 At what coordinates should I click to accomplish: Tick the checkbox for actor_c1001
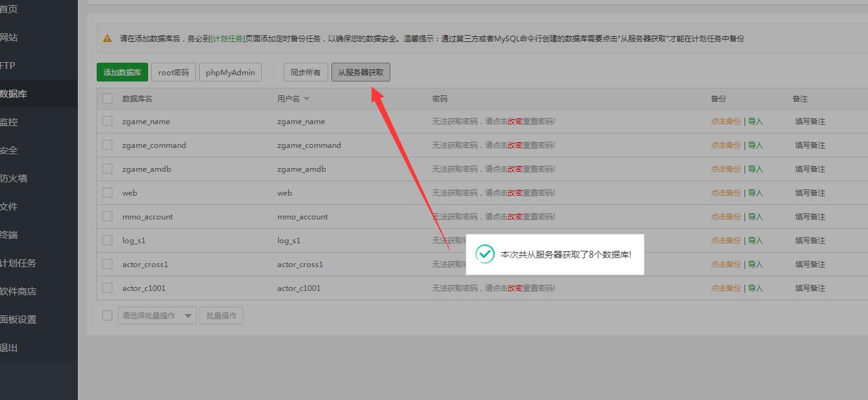point(107,288)
